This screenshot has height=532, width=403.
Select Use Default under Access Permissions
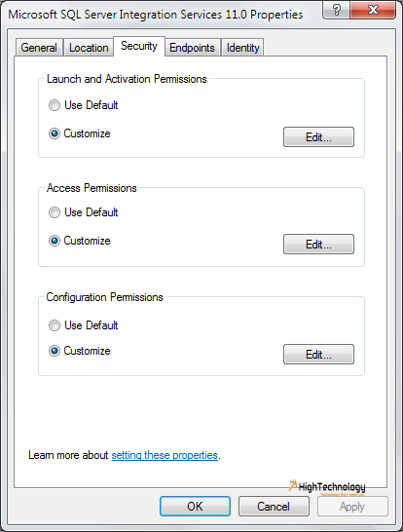coord(55,212)
